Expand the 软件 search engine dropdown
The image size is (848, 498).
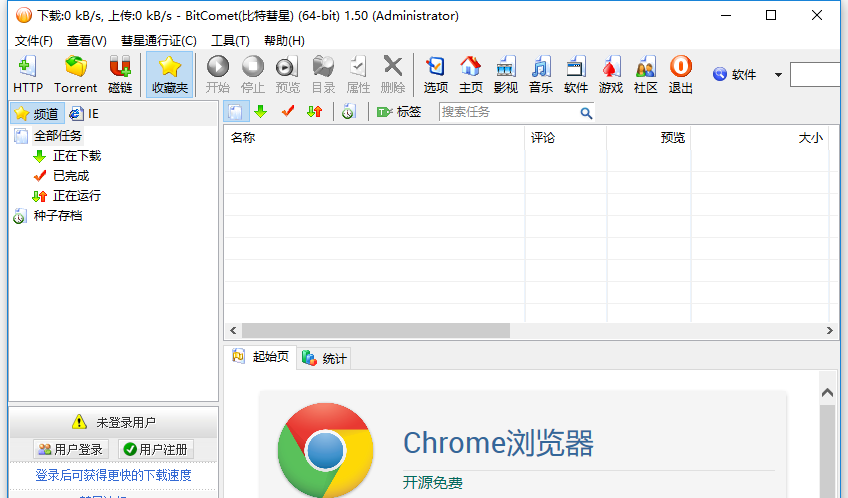pyautogui.click(x=778, y=75)
